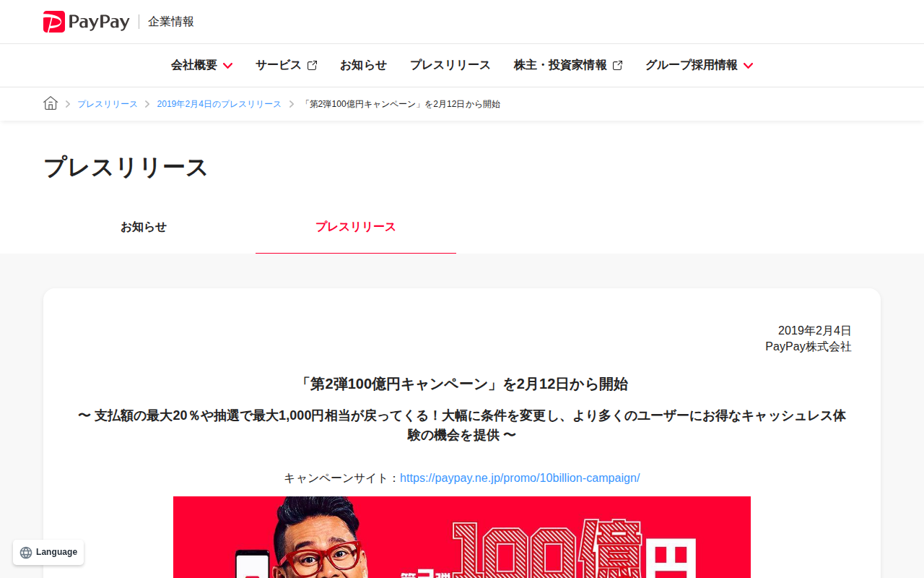Click the キャンペーンサイト label
Screen dimensions: 924x578
point(341,478)
